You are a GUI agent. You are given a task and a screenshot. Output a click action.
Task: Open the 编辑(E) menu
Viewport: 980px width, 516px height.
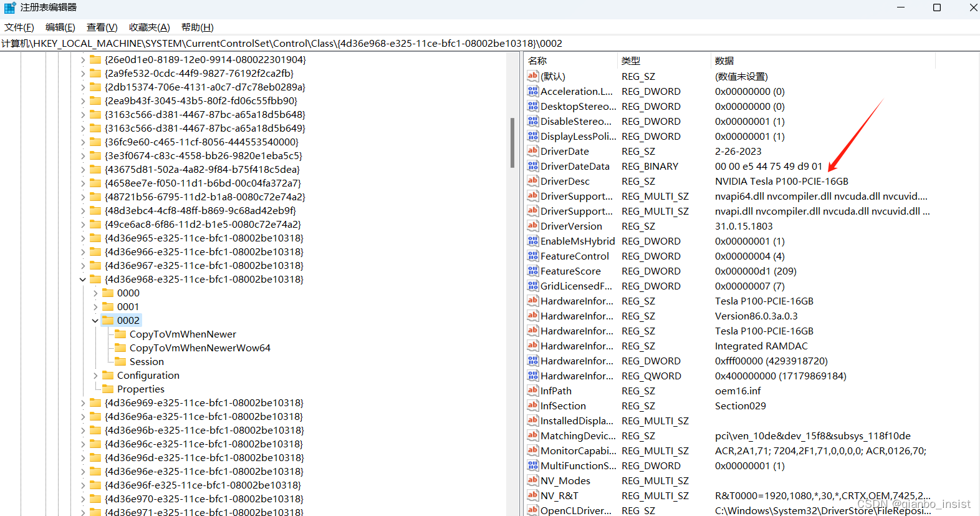pyautogui.click(x=60, y=27)
